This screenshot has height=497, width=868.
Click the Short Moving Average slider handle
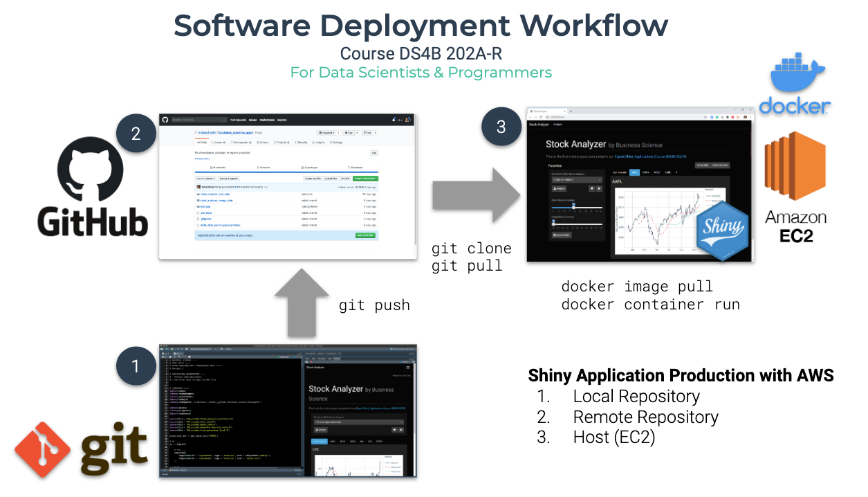click(573, 206)
